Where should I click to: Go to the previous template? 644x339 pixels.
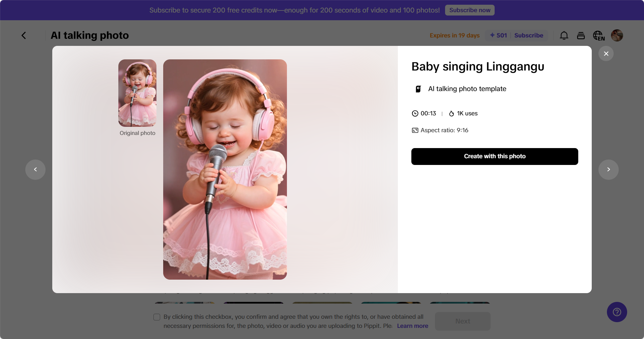point(35,170)
